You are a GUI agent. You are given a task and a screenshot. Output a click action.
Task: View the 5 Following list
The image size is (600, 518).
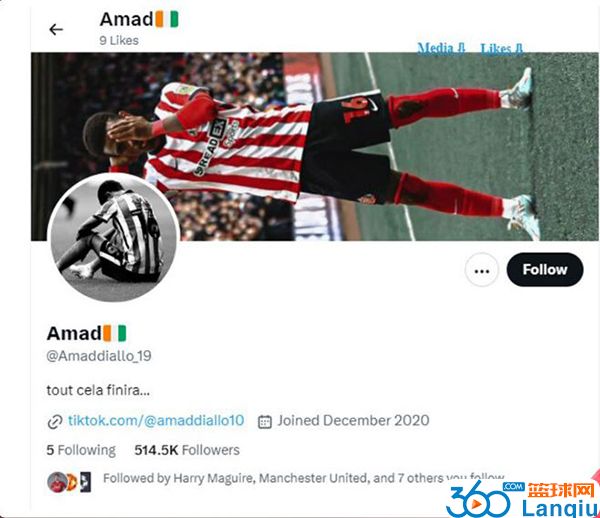point(81,450)
